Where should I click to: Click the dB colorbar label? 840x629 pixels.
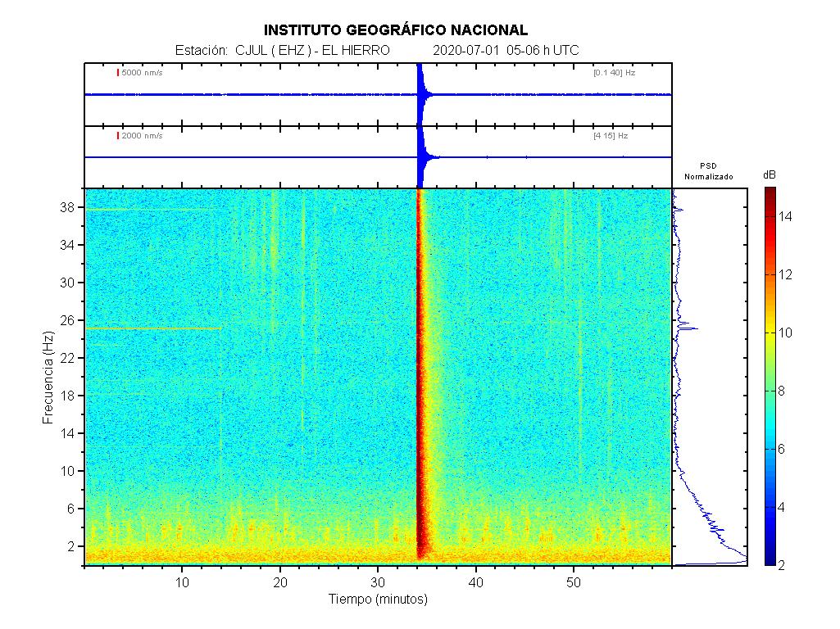tap(770, 175)
